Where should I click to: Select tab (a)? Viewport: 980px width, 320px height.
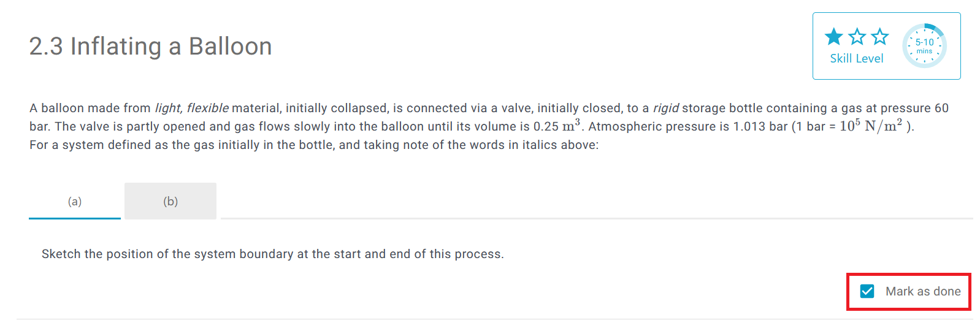(x=75, y=201)
